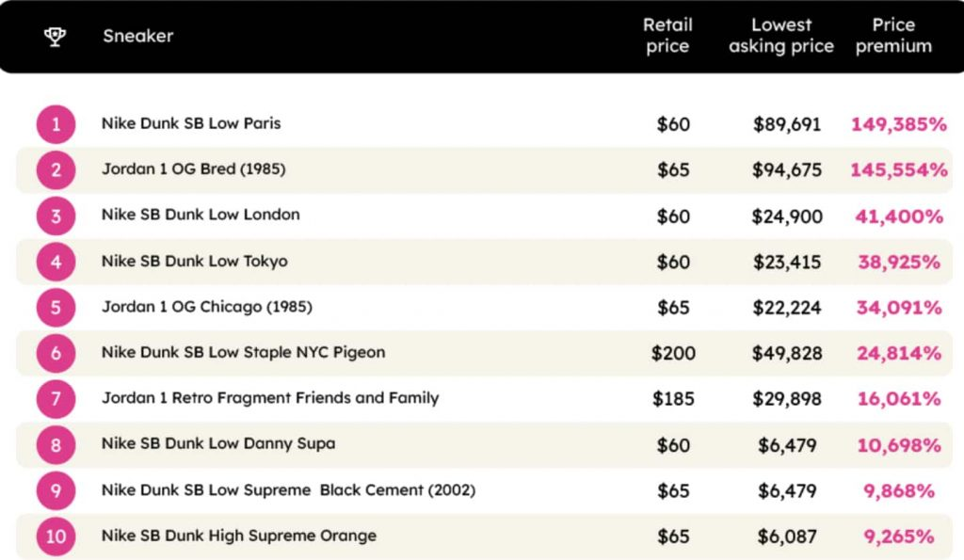This screenshot has width=964, height=560.
Task: Click the 149,385% price premium value
Action: click(x=898, y=124)
